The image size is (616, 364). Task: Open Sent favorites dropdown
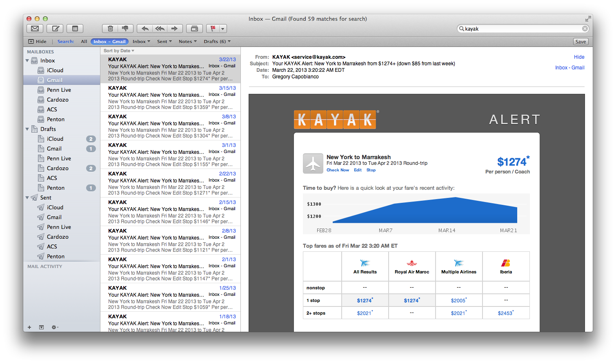(x=165, y=42)
